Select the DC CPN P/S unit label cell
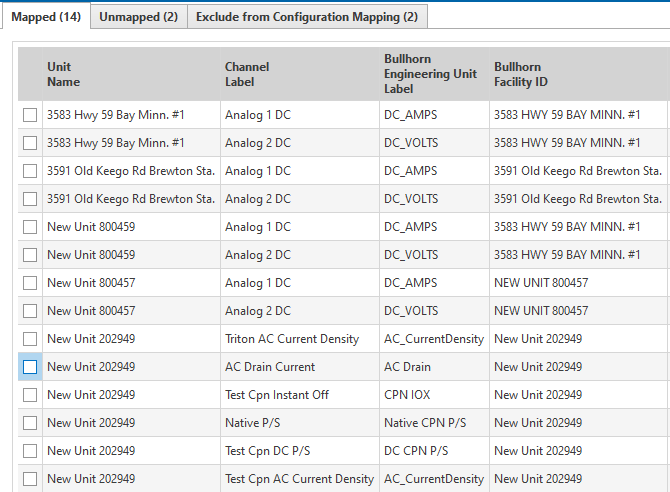 click(x=434, y=451)
